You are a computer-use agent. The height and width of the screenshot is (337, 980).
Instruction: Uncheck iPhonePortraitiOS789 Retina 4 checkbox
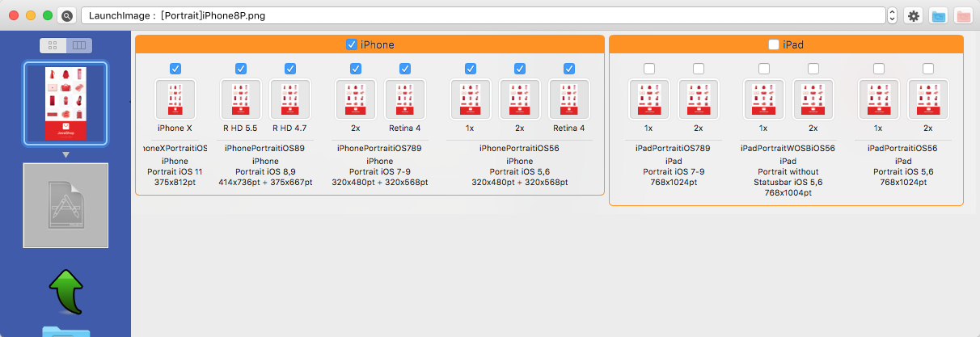click(x=405, y=69)
